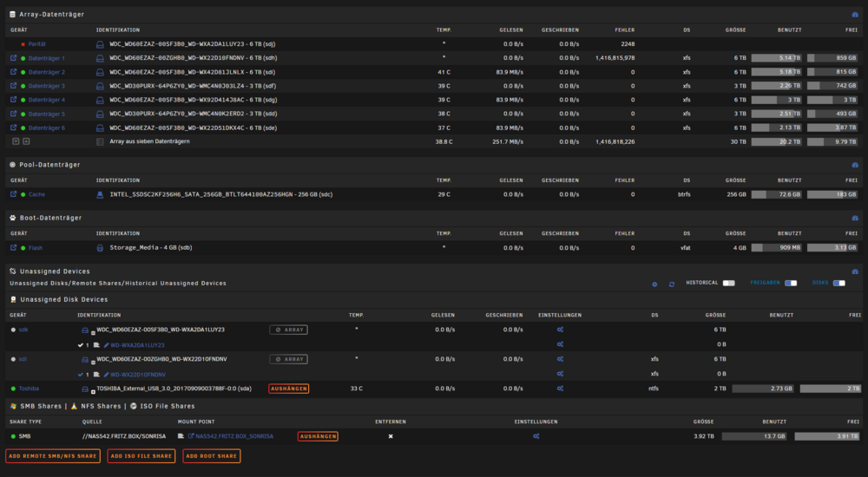This screenshot has height=477, width=868.
Task: Unmount the Toshiba disk with Aushängen
Action: (x=289, y=389)
